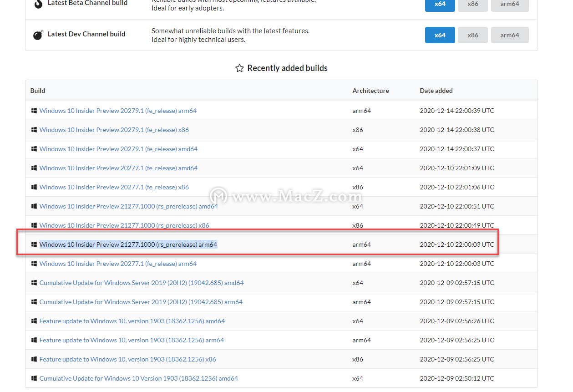Screen dimensions: 573x392
Task: Click date 2020-12-09 02:56:26 UTC
Action: 457,321
